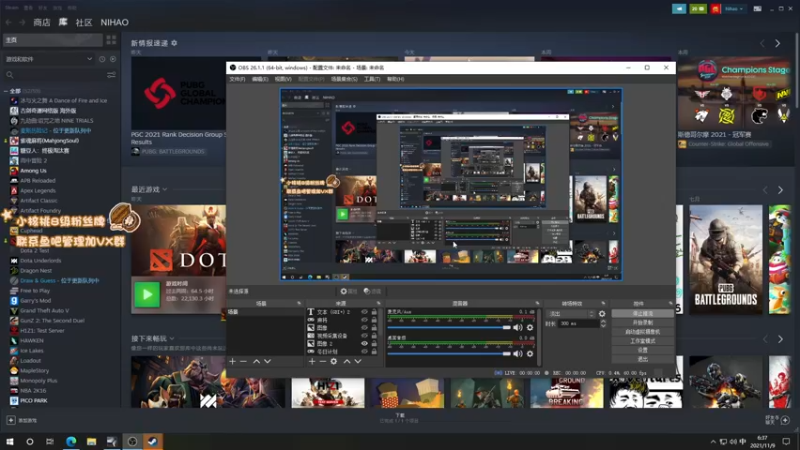Click 开始录制 button in OBS controls
Screen dimensions: 800x450
point(642,323)
